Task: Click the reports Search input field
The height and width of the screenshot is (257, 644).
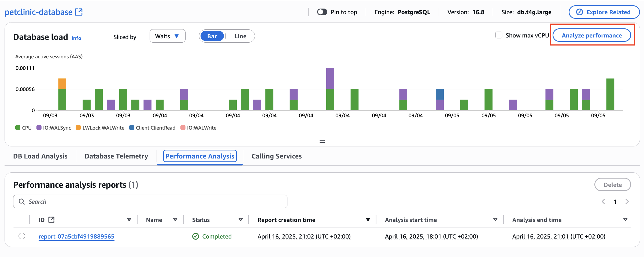Action: tap(156, 202)
